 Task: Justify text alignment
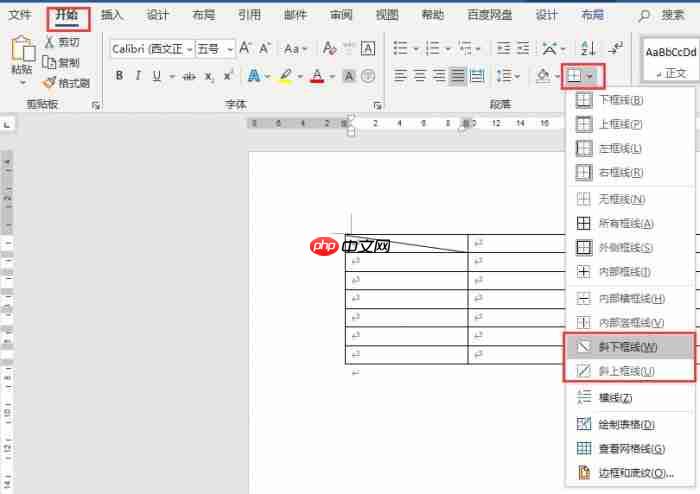coord(458,76)
